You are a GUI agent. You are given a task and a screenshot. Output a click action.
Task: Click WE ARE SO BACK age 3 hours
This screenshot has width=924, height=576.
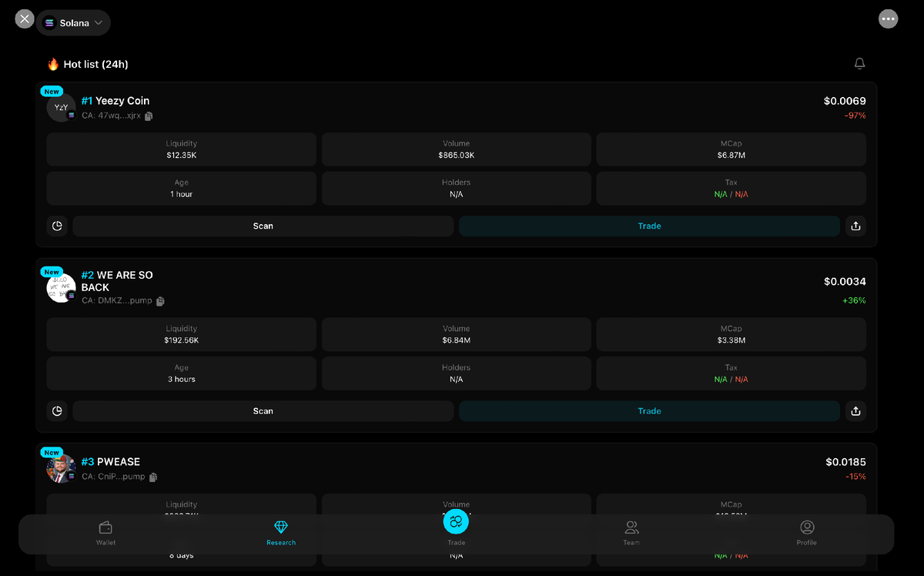tap(182, 379)
